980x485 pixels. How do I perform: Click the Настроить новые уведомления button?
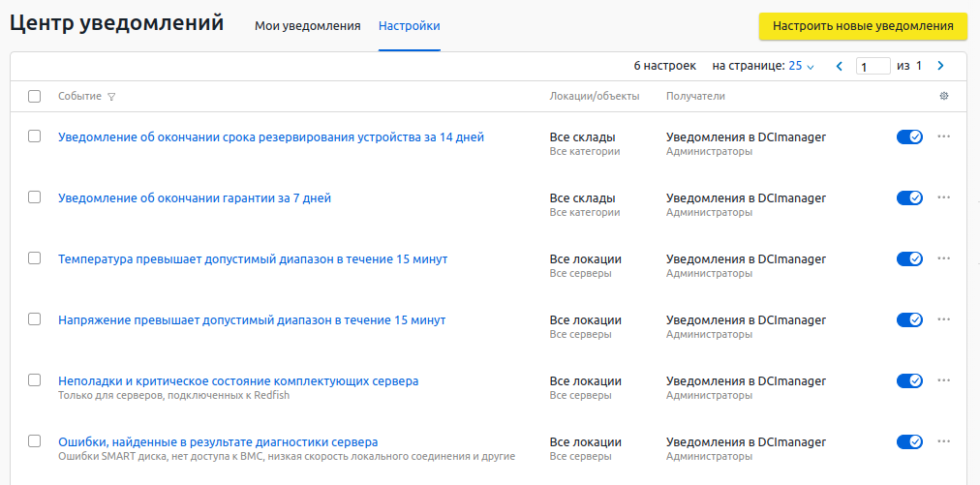(x=863, y=26)
